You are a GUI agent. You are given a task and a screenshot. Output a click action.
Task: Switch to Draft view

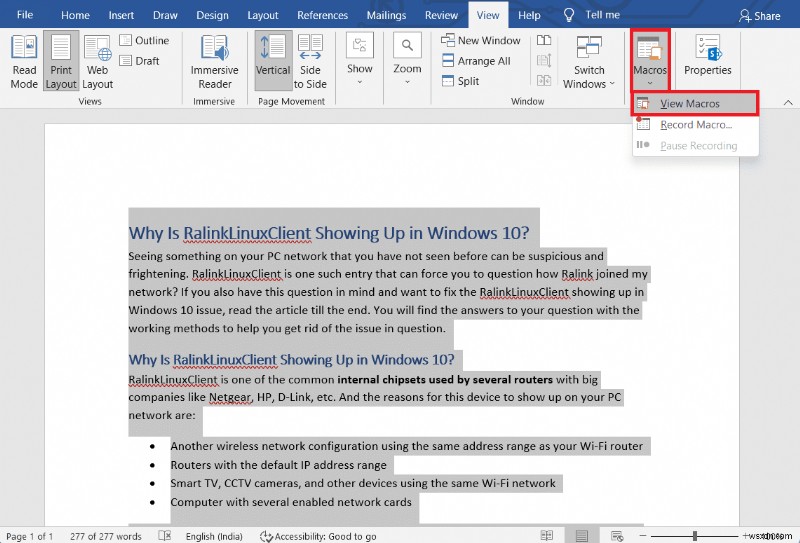click(x=139, y=61)
